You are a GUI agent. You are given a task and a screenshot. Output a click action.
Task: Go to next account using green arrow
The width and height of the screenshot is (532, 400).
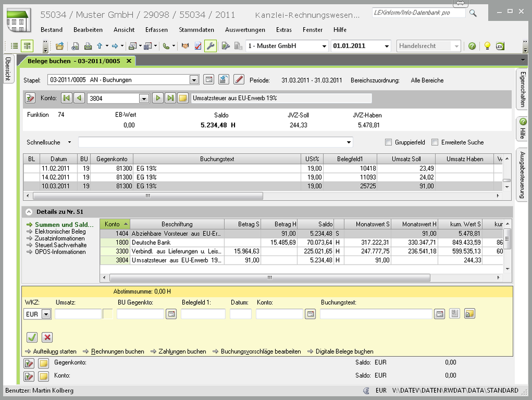158,98
